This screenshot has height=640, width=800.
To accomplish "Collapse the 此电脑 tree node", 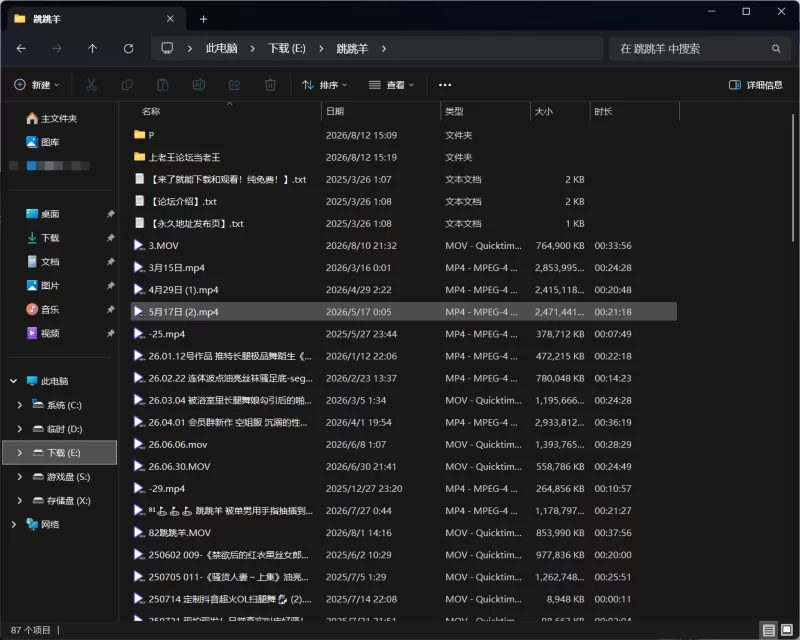I will tap(14, 381).
